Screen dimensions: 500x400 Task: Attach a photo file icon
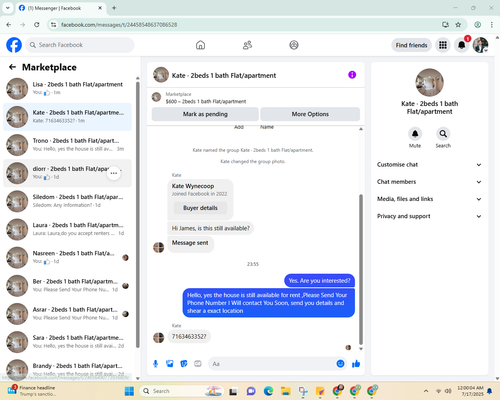point(170,364)
